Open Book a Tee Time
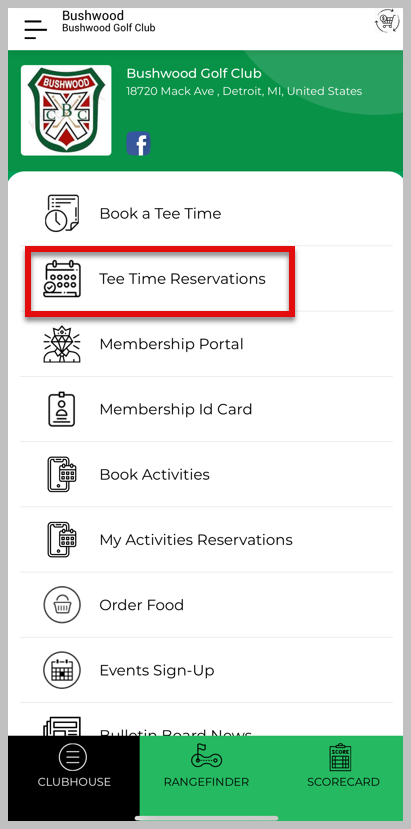411x829 pixels. pyautogui.click(x=206, y=214)
